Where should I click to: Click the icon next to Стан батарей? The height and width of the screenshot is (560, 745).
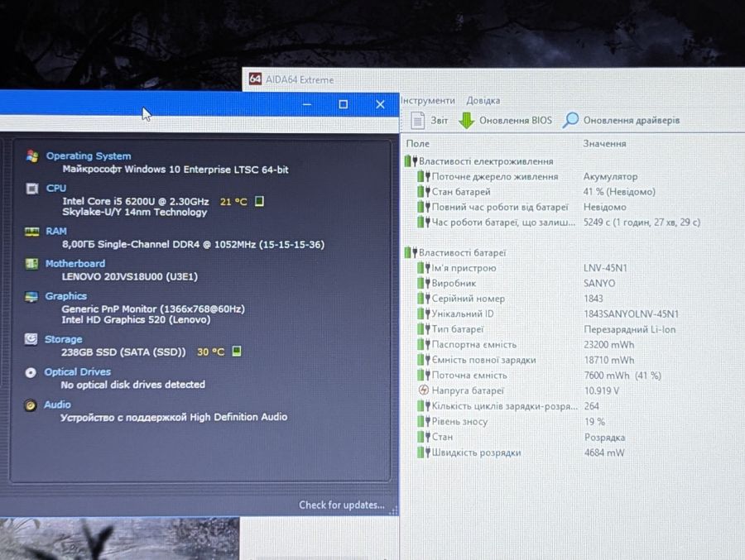pos(423,191)
